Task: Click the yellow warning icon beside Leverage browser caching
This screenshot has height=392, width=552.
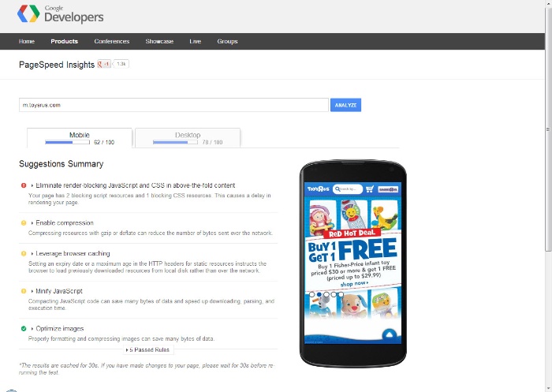Action: (24, 254)
